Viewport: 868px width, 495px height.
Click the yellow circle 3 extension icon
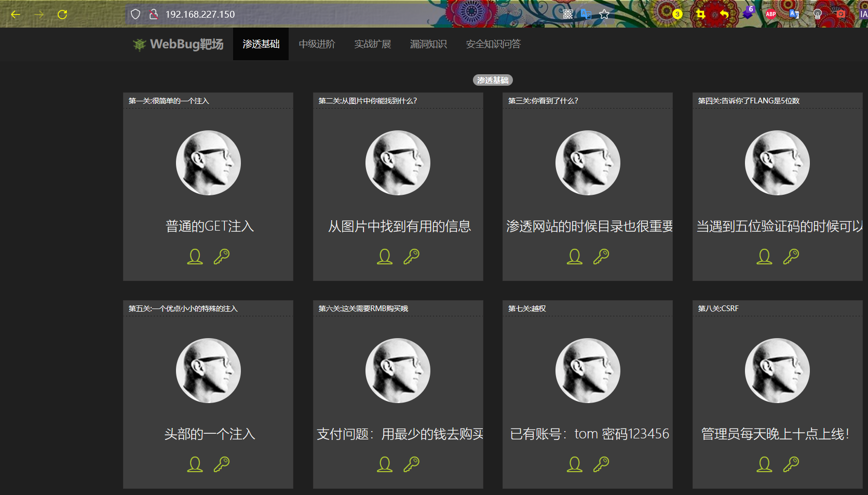(677, 15)
